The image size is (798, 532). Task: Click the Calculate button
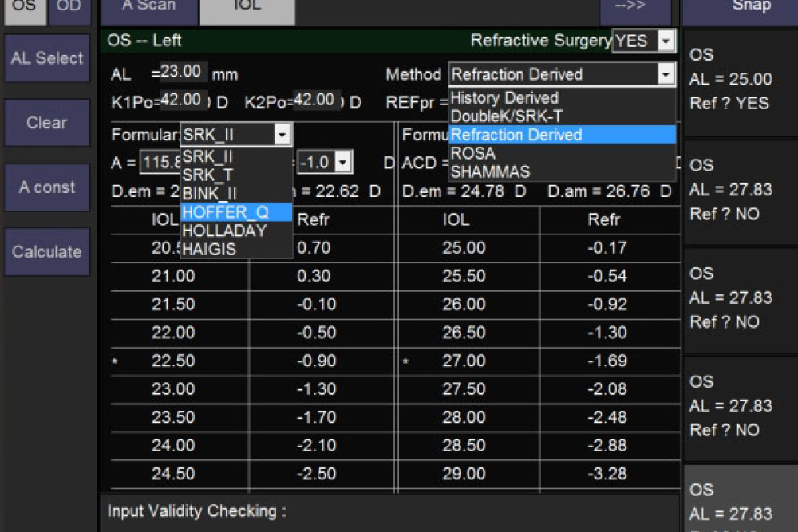(47, 252)
